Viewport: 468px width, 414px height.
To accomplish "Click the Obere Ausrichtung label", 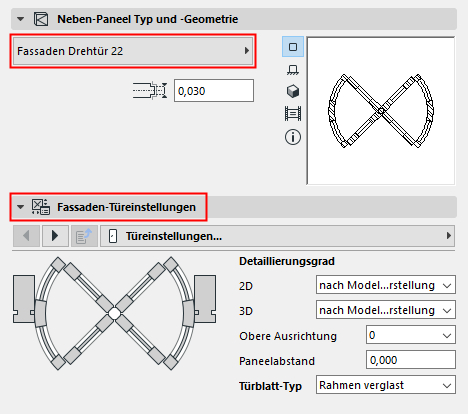I will click(x=288, y=336).
